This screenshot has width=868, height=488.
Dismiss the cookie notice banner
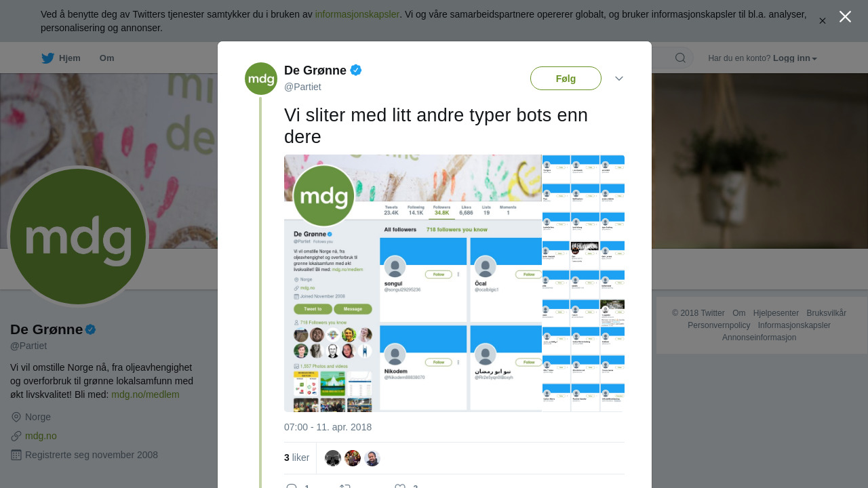(822, 21)
